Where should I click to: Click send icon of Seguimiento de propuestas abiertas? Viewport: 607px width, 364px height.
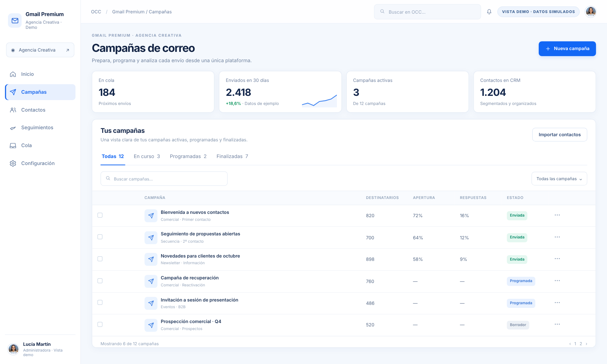click(151, 238)
